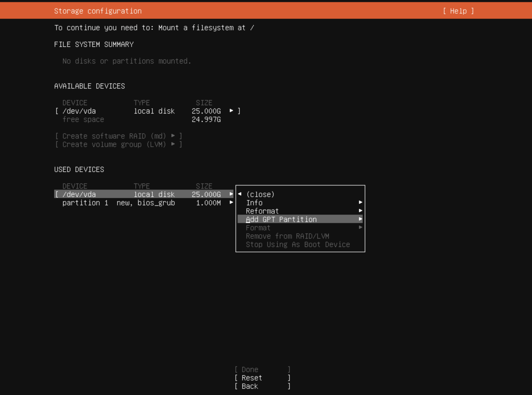The height and width of the screenshot is (395, 532).
Task: Select used /dev/vda local disk row
Action: pos(144,194)
